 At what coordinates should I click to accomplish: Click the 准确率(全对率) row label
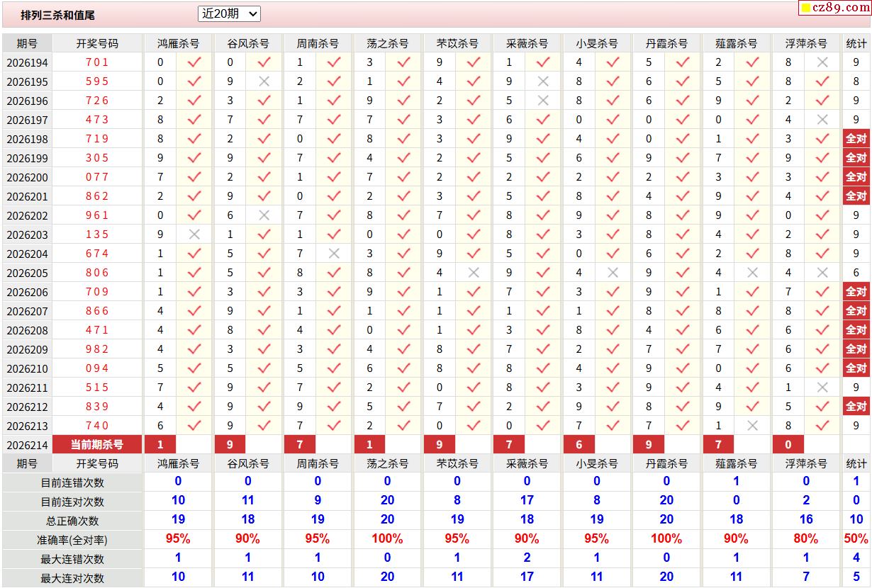tap(72, 540)
